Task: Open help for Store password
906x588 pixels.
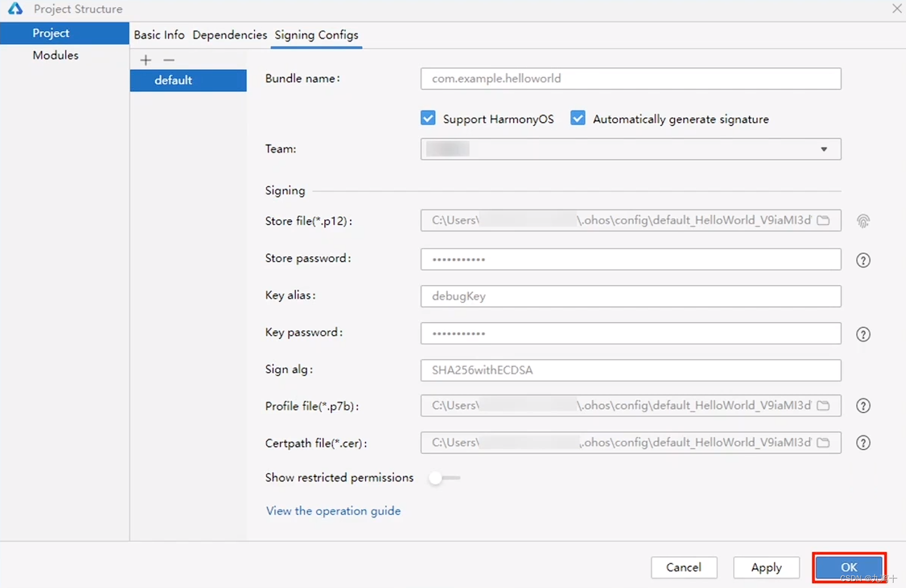Action: (863, 260)
